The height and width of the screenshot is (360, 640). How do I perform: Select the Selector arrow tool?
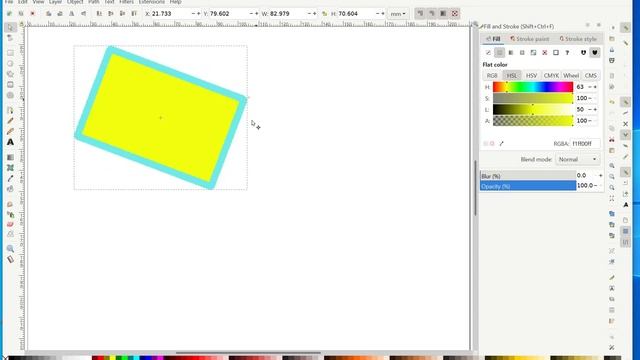10,27
